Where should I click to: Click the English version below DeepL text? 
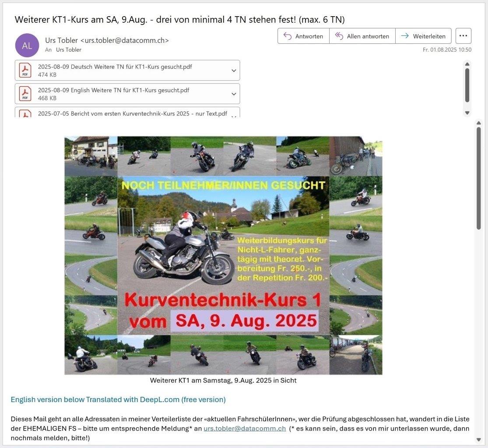pyautogui.click(x=118, y=399)
